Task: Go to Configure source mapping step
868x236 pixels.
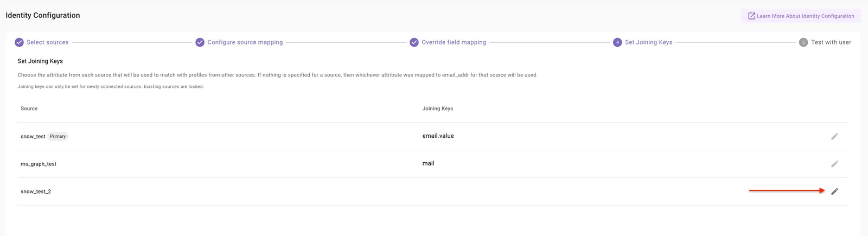Action: pyautogui.click(x=245, y=42)
